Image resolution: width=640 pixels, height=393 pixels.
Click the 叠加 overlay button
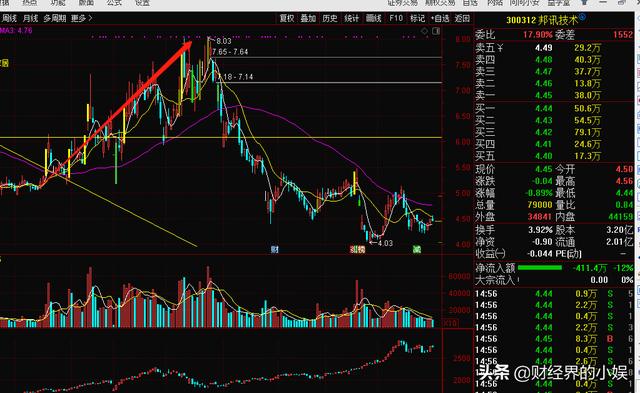coord(308,18)
